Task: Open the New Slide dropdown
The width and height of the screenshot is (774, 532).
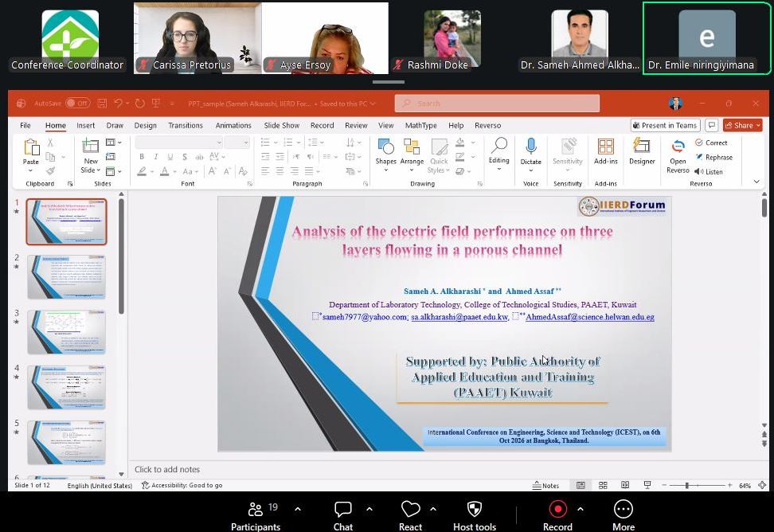Action: [90, 166]
